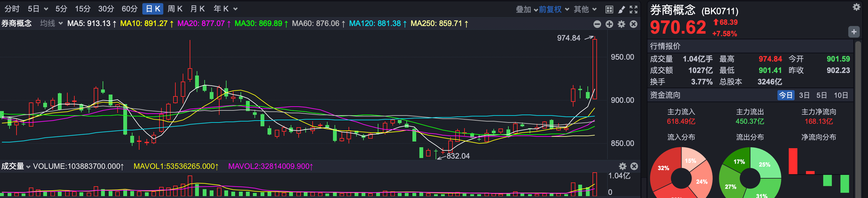Click the MA20: 877.07 indicator value
The width and height of the screenshot is (868, 198).
pyautogui.click(x=204, y=23)
